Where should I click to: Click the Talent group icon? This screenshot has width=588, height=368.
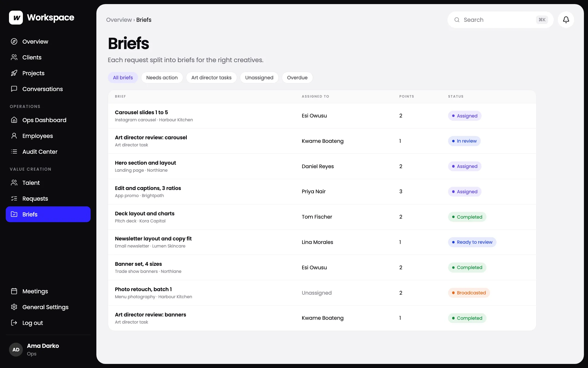click(14, 183)
